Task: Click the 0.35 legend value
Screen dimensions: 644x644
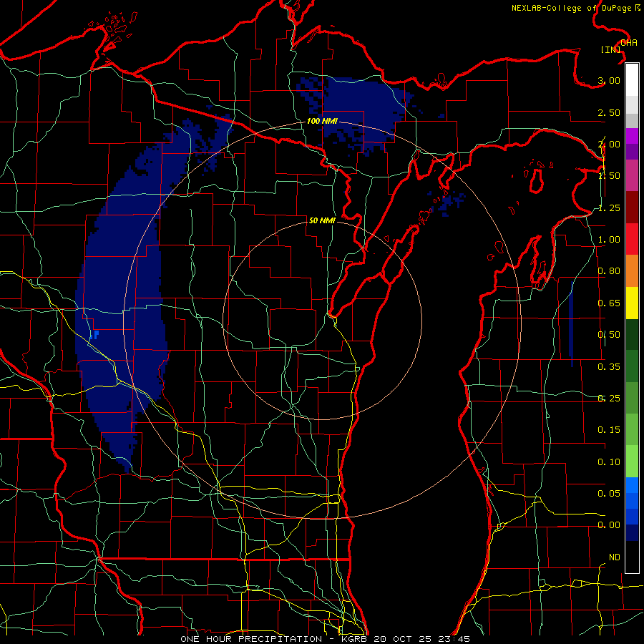Action: point(609,367)
